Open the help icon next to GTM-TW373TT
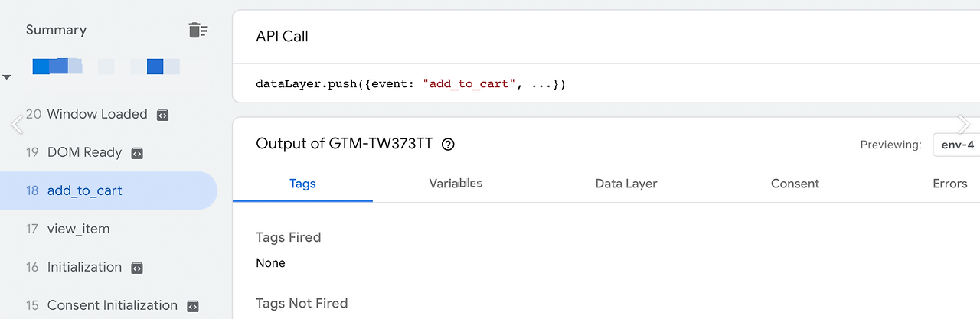Screen dimensions: 980x319 point(449,144)
